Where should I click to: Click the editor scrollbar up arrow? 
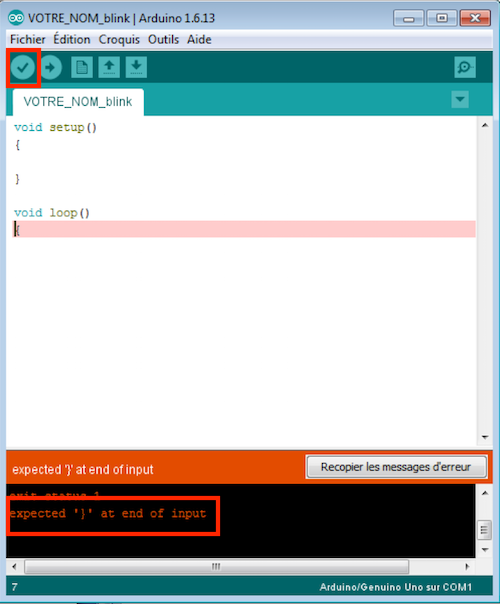pos(485,125)
